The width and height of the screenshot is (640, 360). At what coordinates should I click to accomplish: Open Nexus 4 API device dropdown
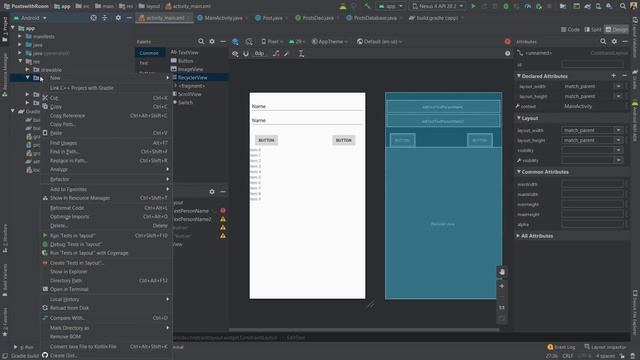[x=438, y=6]
